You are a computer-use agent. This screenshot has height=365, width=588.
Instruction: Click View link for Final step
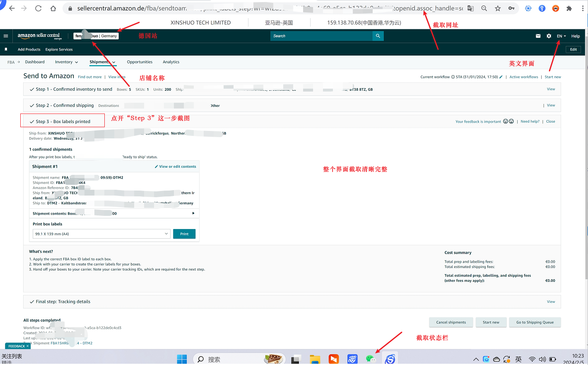coord(551,302)
